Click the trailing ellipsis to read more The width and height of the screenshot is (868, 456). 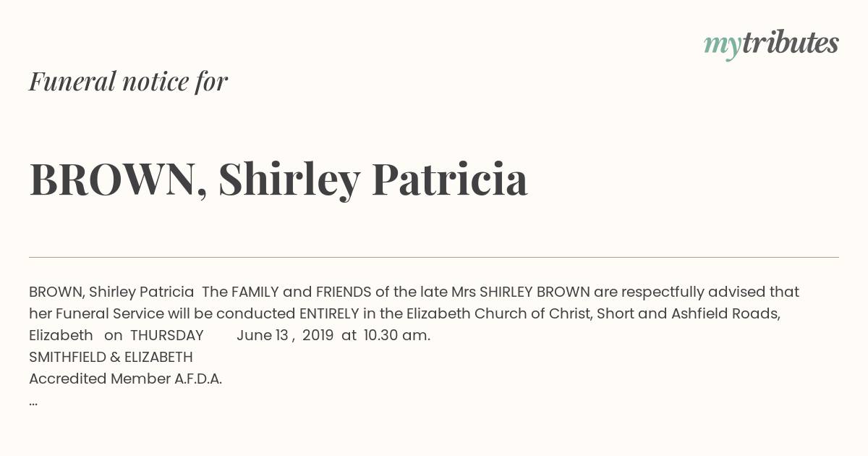33,402
